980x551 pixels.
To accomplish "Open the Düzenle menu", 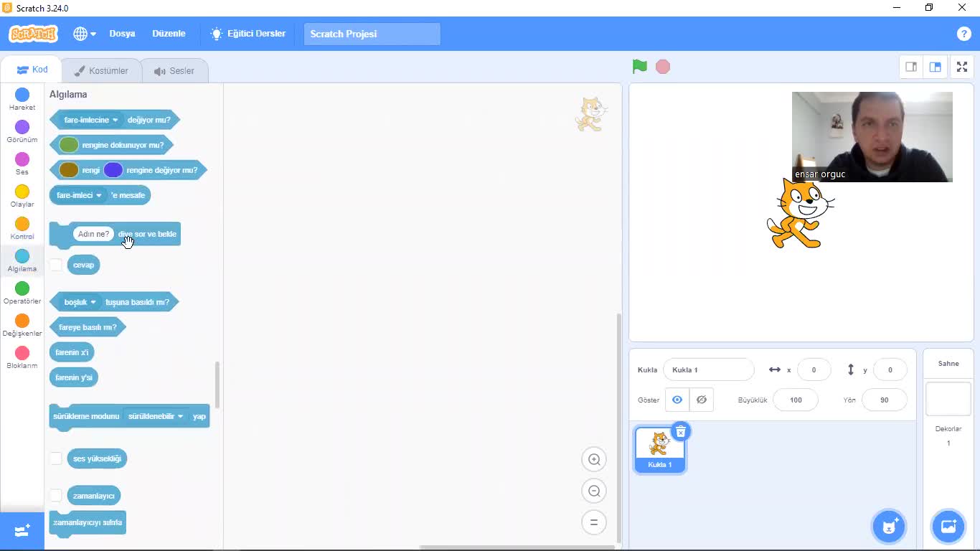I will point(169,34).
